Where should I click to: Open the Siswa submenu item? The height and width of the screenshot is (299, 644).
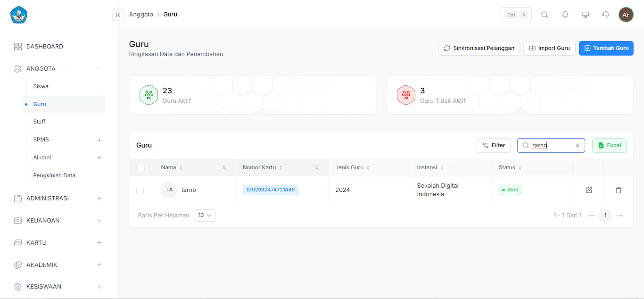[41, 86]
